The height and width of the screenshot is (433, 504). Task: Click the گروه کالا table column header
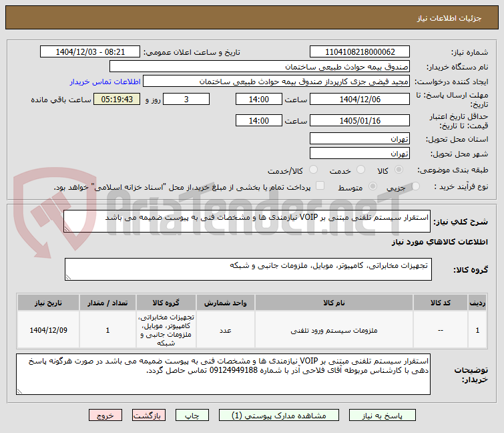[166, 303]
